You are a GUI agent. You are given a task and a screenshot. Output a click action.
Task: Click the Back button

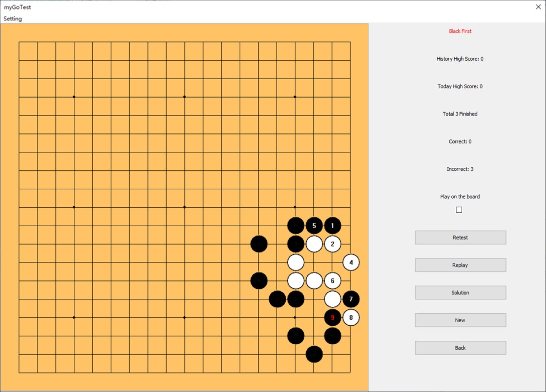click(x=460, y=347)
